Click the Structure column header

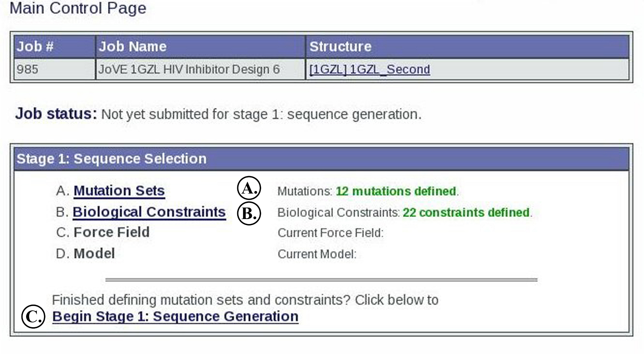[x=340, y=47]
